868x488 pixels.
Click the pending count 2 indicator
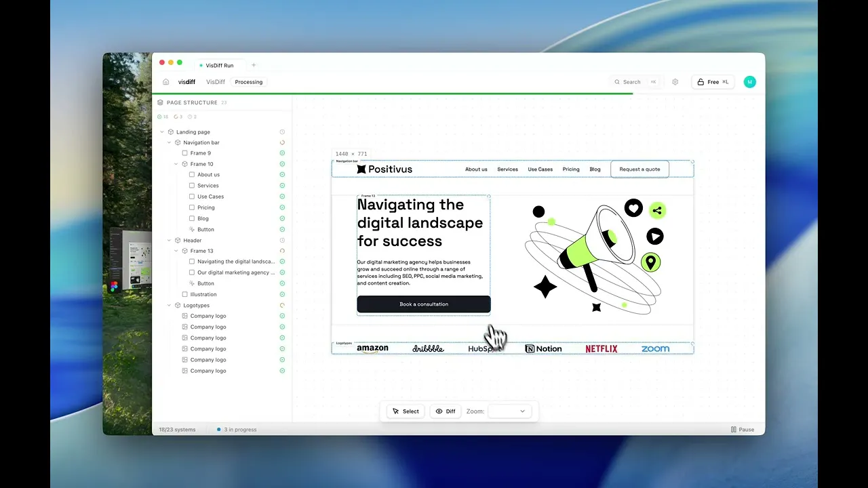[193, 117]
